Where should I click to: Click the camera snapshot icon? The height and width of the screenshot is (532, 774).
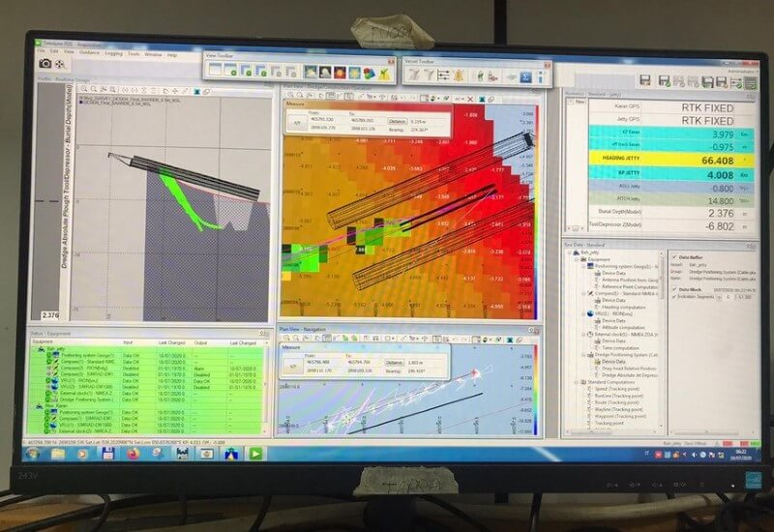[45, 63]
